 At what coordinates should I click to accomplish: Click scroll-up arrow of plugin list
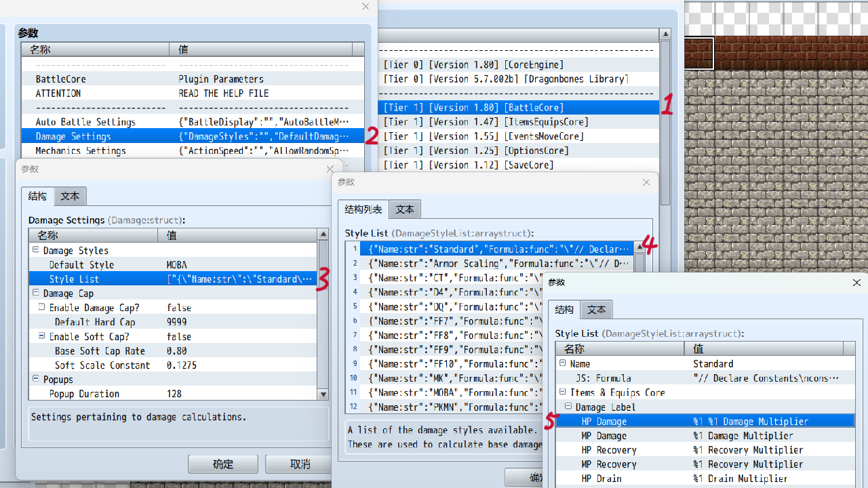tap(665, 35)
